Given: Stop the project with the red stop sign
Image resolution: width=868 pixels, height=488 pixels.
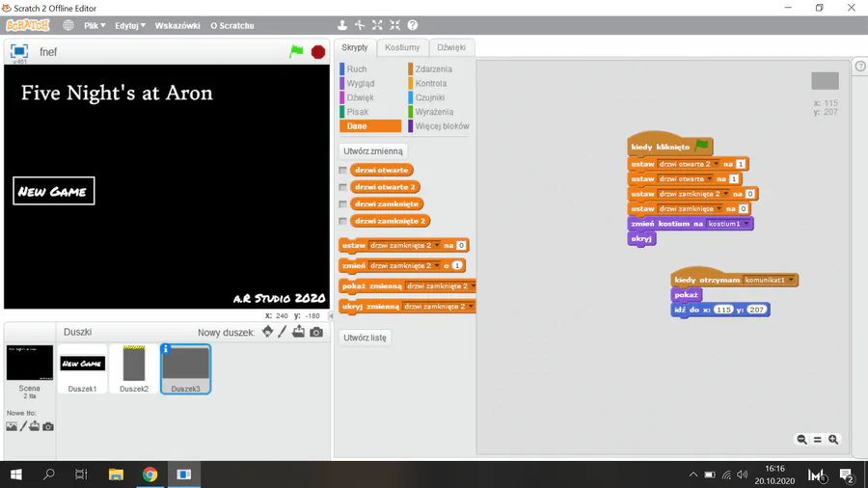Looking at the screenshot, I should coord(318,52).
